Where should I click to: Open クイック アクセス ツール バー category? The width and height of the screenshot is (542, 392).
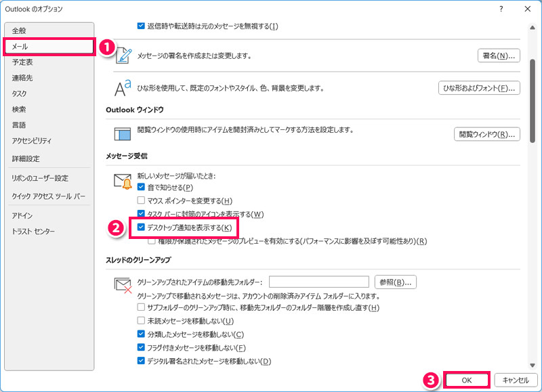coord(49,196)
